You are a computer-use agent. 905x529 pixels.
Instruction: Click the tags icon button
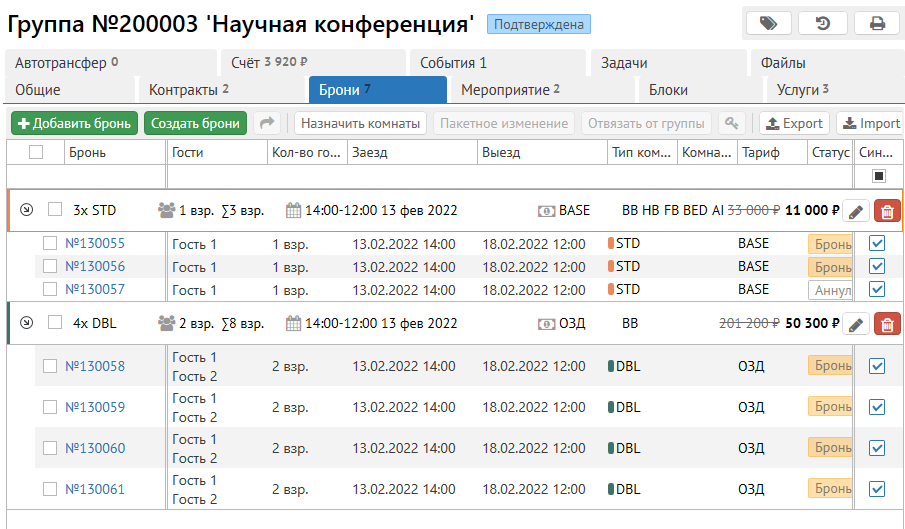(x=768, y=23)
